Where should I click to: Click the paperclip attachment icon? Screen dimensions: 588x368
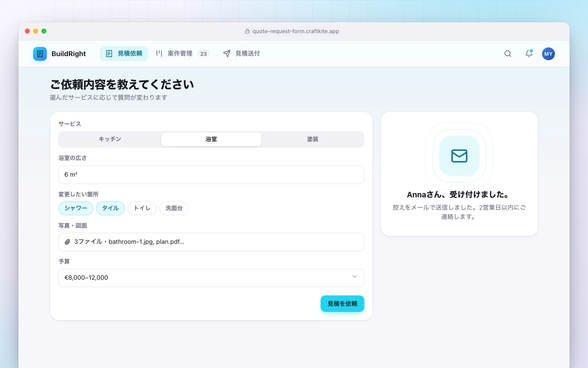click(x=68, y=241)
